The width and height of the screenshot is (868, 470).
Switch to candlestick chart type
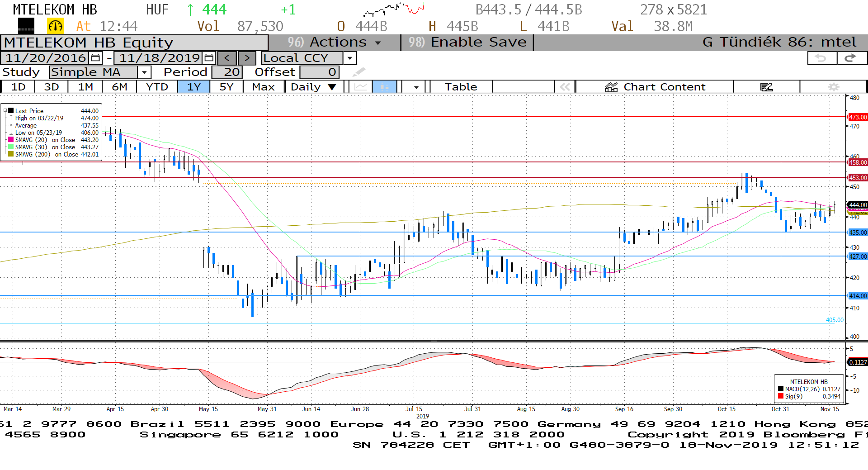[385, 87]
